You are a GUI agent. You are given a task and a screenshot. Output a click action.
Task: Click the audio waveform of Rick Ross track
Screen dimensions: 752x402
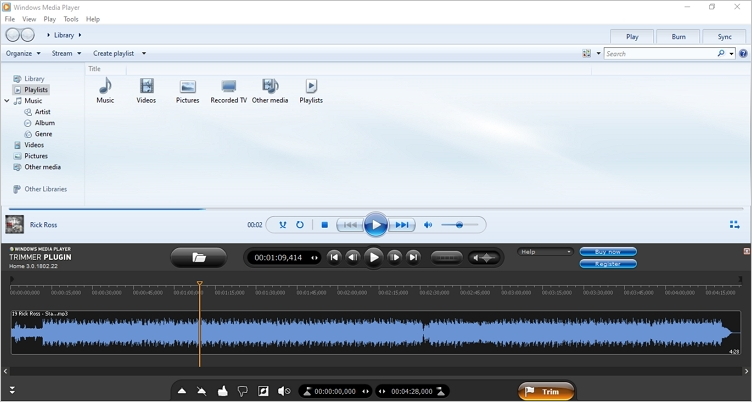(x=376, y=332)
